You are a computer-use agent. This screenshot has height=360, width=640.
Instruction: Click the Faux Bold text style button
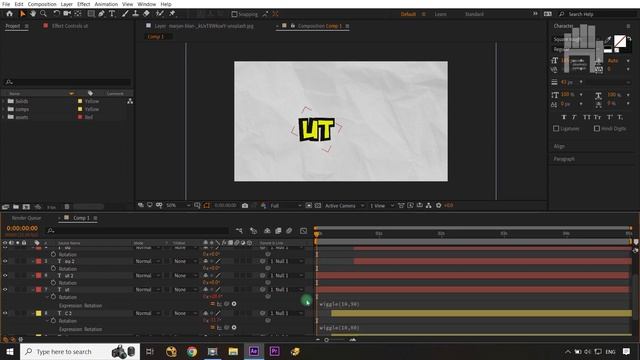(x=564, y=117)
